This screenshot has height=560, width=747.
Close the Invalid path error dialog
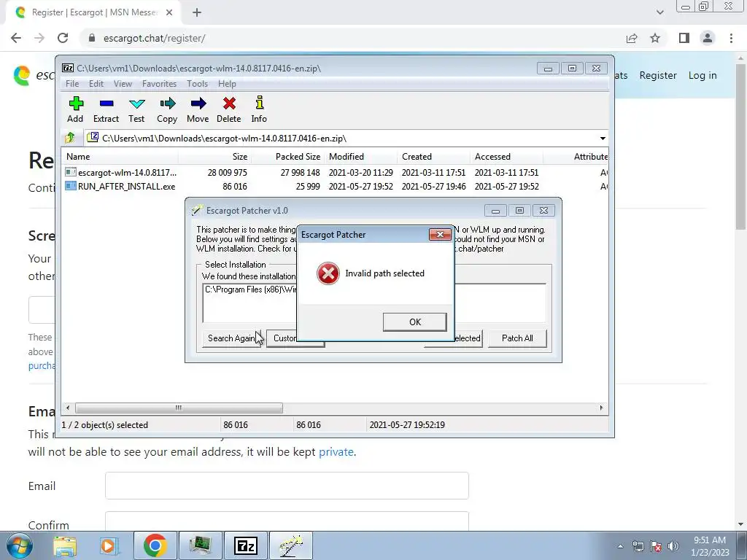point(440,234)
